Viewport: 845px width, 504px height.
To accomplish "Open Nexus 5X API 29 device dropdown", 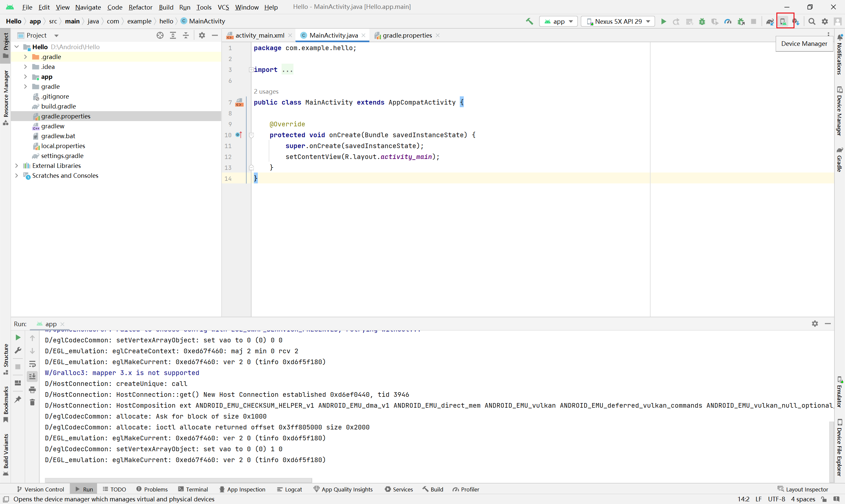I will coord(618,21).
